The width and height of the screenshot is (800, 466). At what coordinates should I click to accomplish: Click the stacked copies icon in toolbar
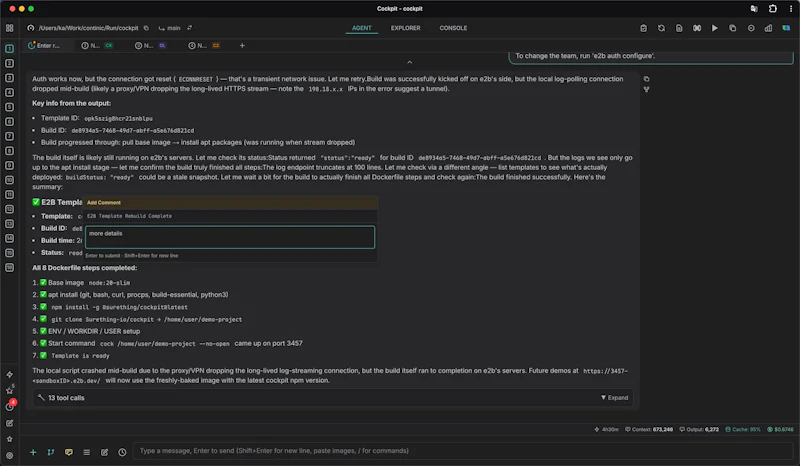733,28
